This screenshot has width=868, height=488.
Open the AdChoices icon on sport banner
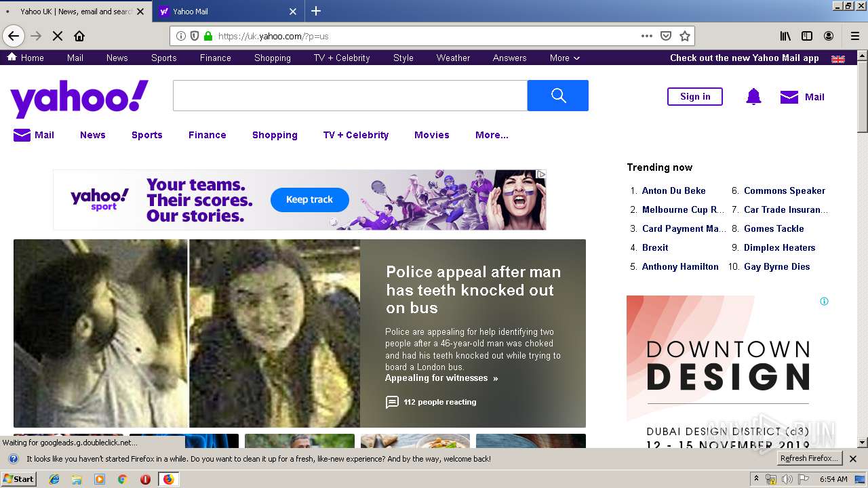(x=541, y=174)
